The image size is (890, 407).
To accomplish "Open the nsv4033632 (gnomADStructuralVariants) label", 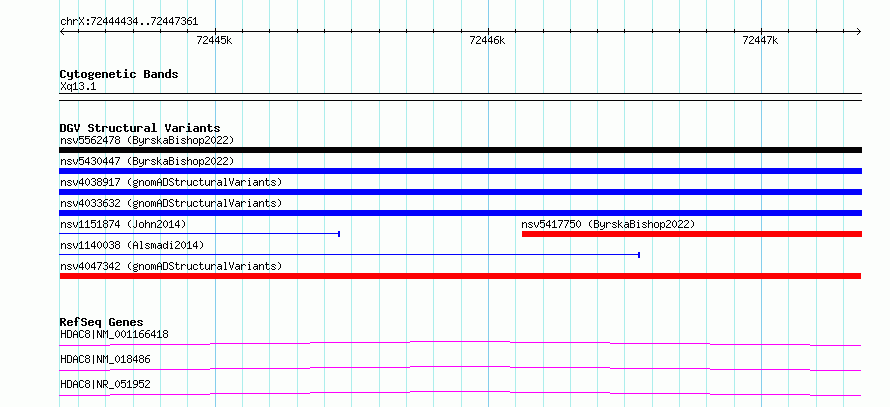I will (171, 203).
